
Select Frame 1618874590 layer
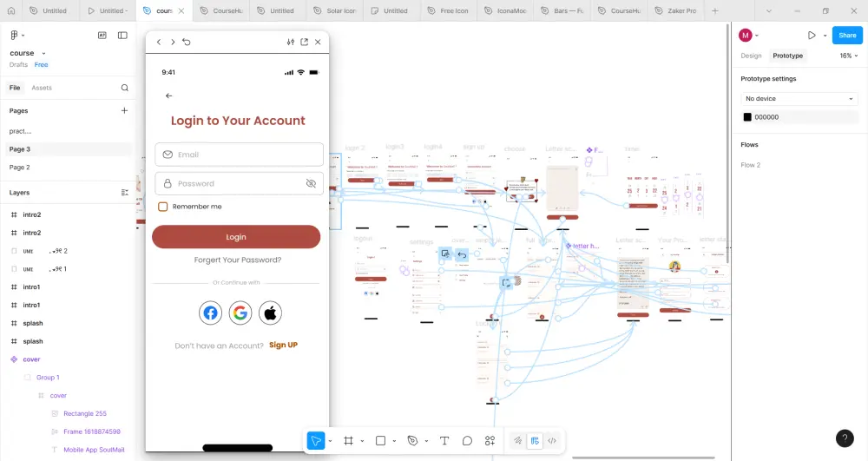(x=92, y=431)
